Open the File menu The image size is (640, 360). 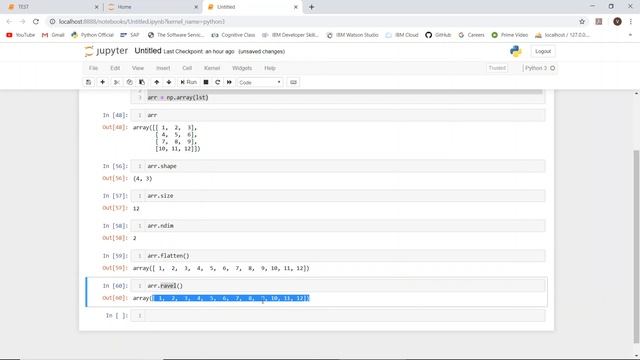93,68
